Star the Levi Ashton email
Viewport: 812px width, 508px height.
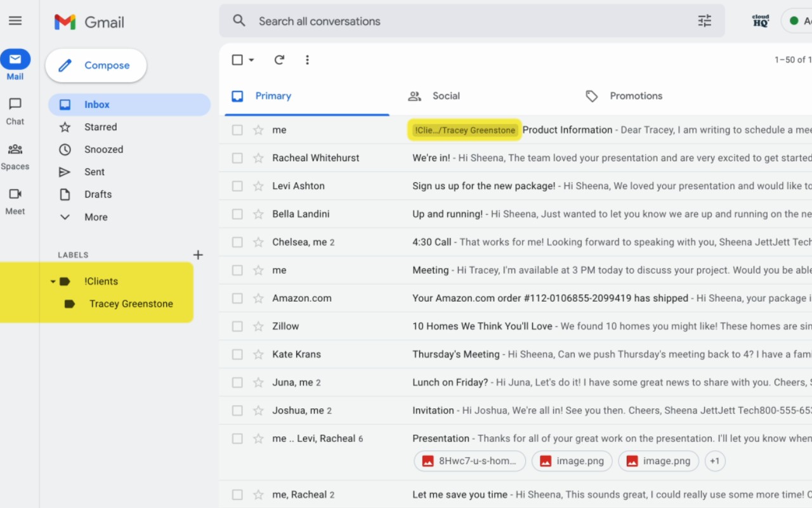(258, 186)
